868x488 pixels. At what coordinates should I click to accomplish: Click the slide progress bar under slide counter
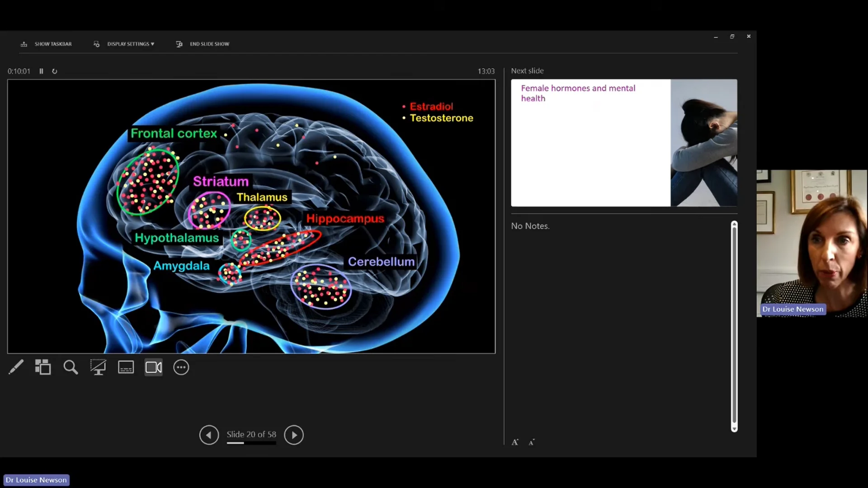coord(251,443)
